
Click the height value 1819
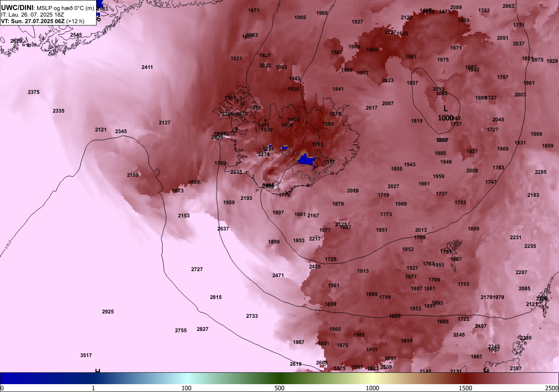click(x=417, y=121)
